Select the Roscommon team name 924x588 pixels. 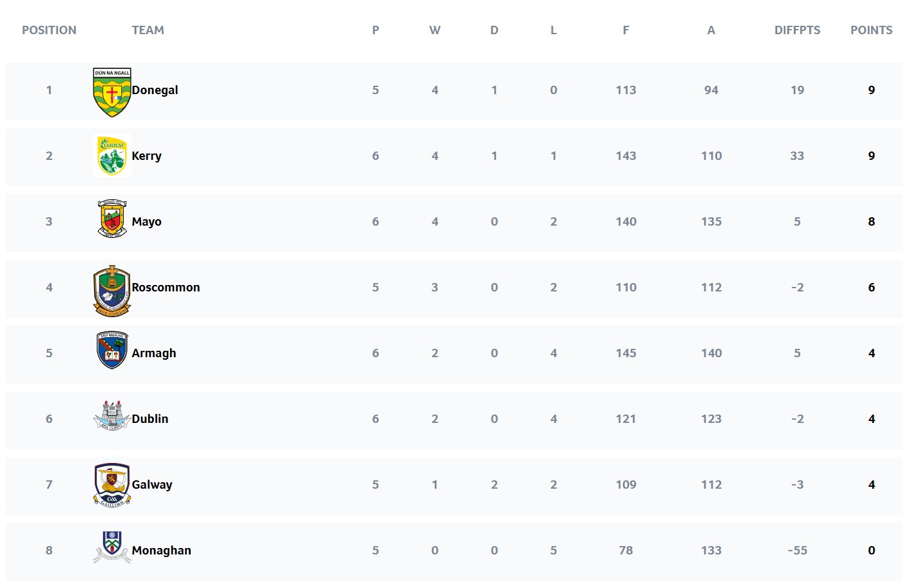pos(166,288)
